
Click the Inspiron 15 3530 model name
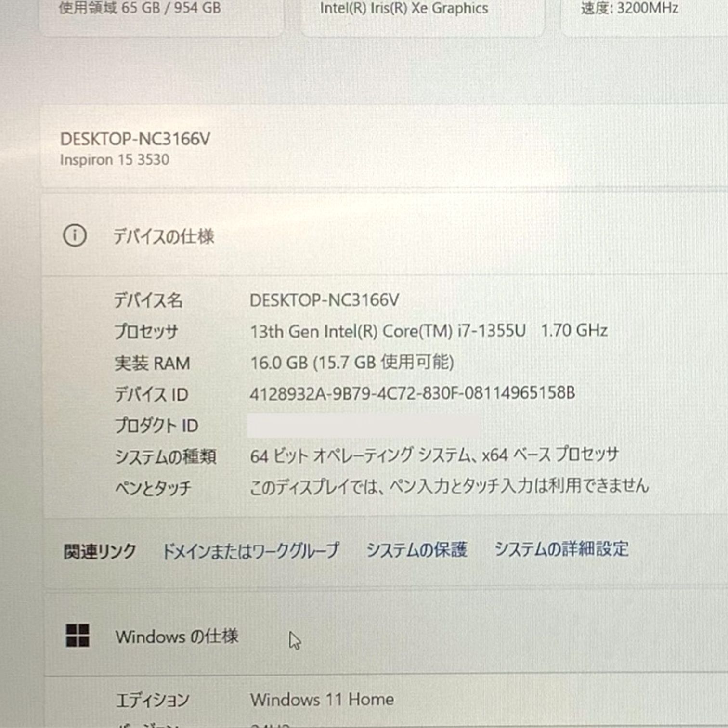115,160
